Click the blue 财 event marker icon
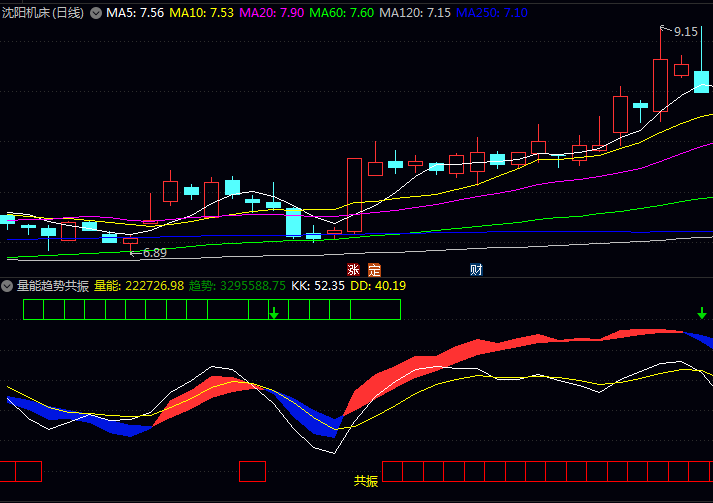 (476, 270)
